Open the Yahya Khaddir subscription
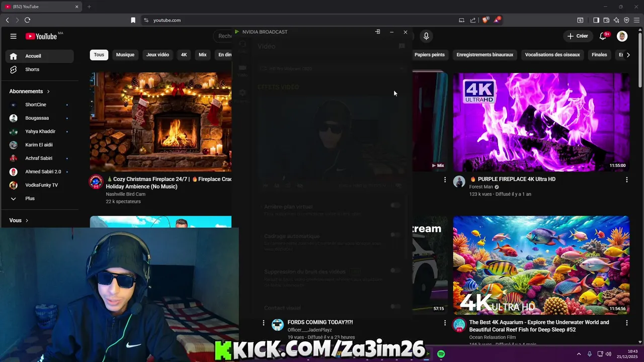This screenshot has height=362, width=644. click(x=39, y=132)
